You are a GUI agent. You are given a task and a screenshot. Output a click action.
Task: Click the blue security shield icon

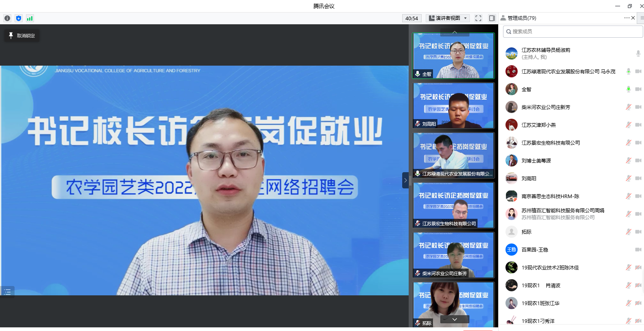(19, 18)
